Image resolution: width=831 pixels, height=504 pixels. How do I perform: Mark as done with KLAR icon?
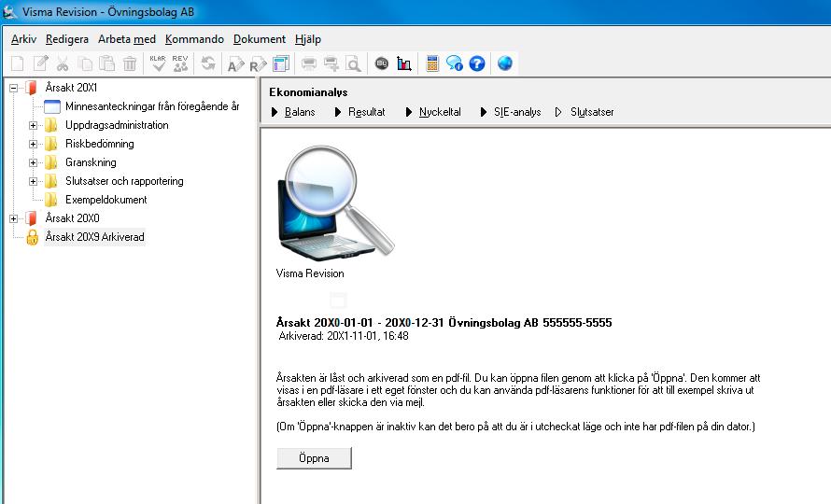[158, 63]
